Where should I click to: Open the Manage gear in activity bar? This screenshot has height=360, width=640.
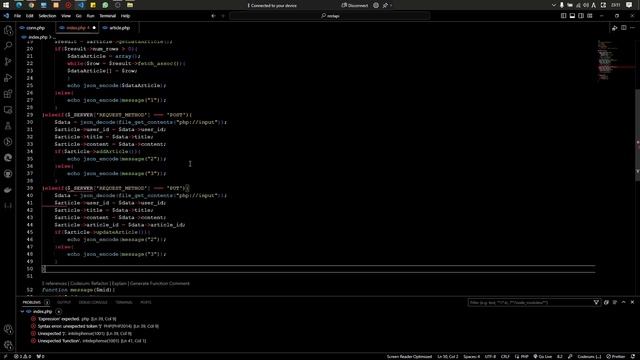tap(8, 345)
